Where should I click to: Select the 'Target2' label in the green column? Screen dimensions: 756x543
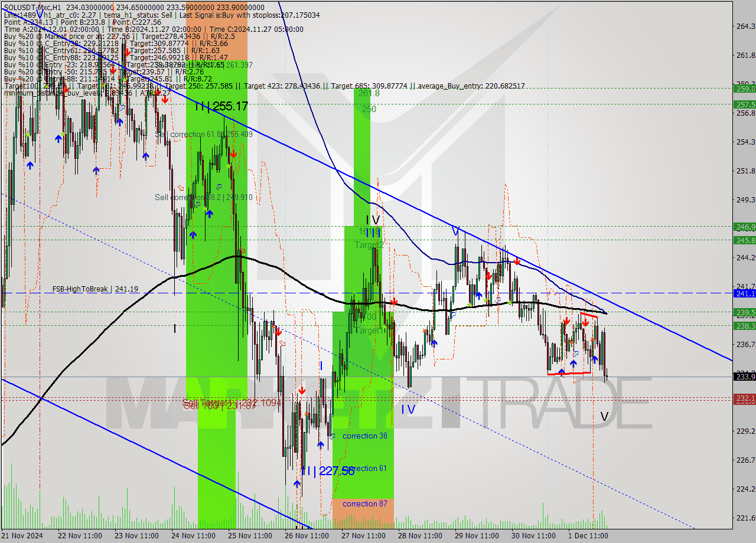(369, 245)
